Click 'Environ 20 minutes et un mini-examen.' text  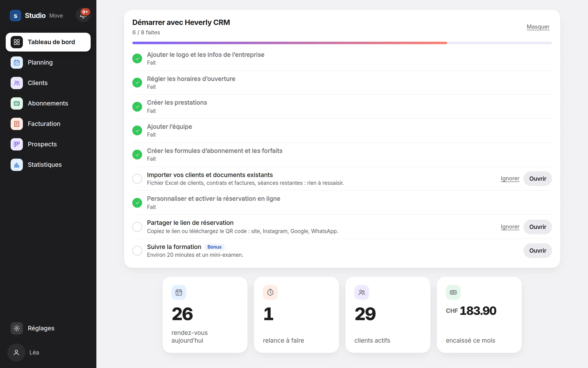pos(195,255)
